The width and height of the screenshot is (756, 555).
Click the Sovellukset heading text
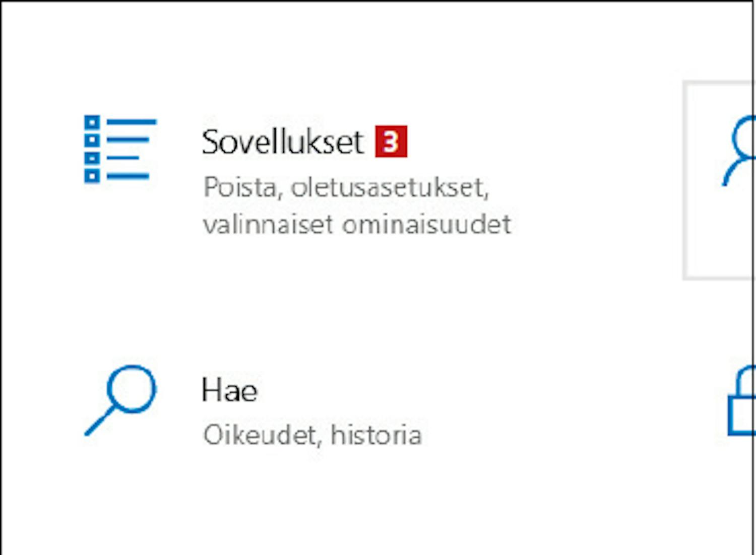(282, 142)
